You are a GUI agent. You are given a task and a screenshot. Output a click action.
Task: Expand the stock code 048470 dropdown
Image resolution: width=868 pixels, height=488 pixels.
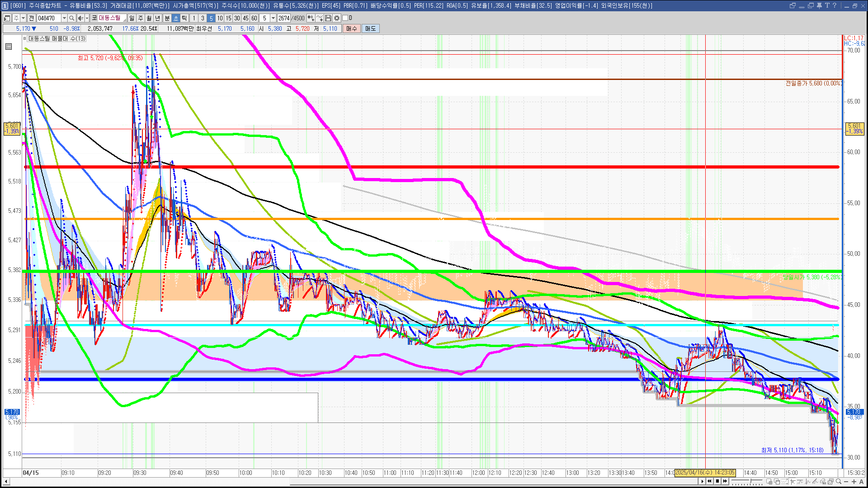pos(64,18)
